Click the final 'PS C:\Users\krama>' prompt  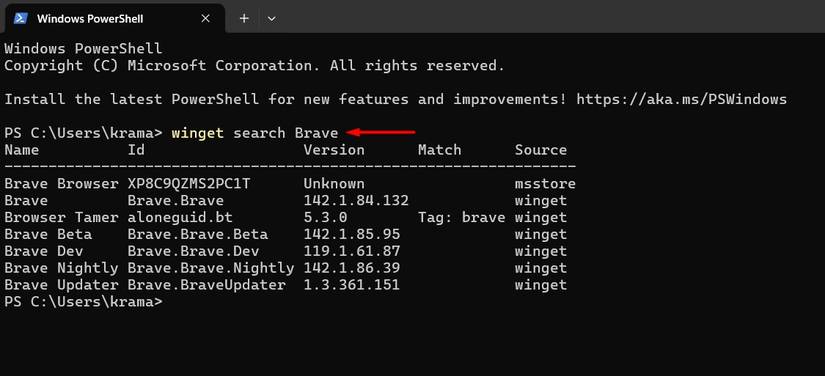click(x=84, y=302)
